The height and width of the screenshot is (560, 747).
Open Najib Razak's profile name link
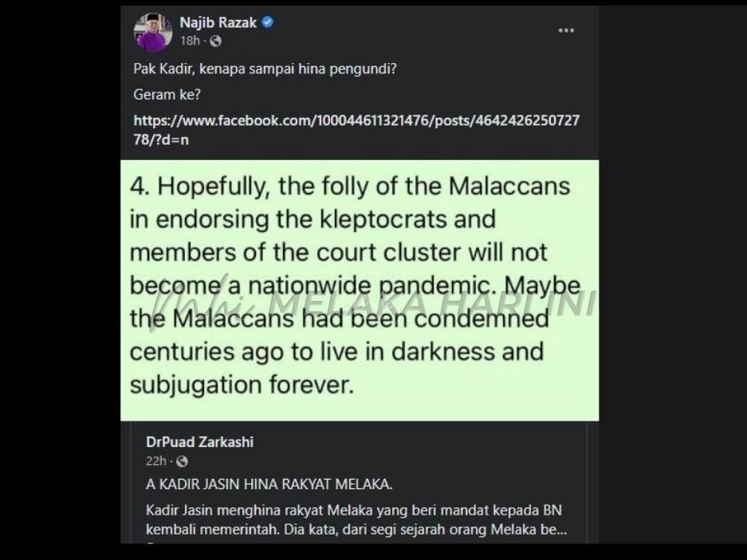coord(218,23)
